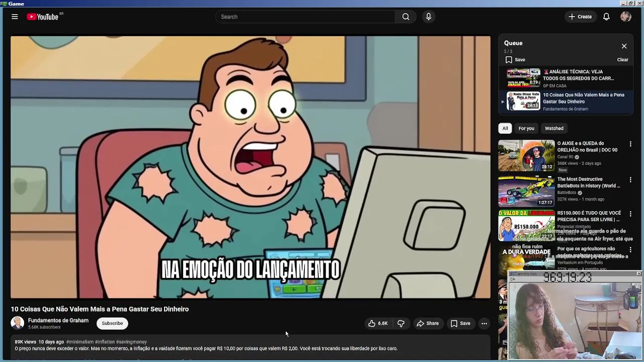This screenshot has height=362, width=644.
Task: Open Por que os agricultores não video title
Action: (x=589, y=252)
